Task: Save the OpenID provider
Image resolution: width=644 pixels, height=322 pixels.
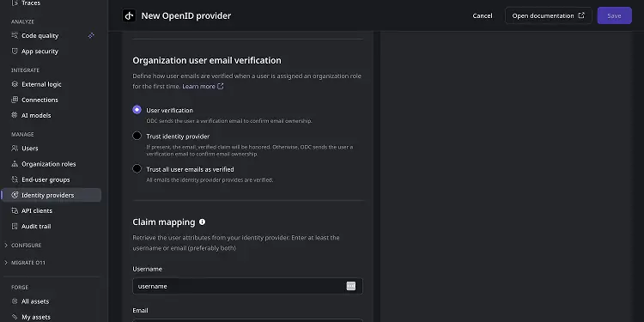Action: (x=614, y=15)
